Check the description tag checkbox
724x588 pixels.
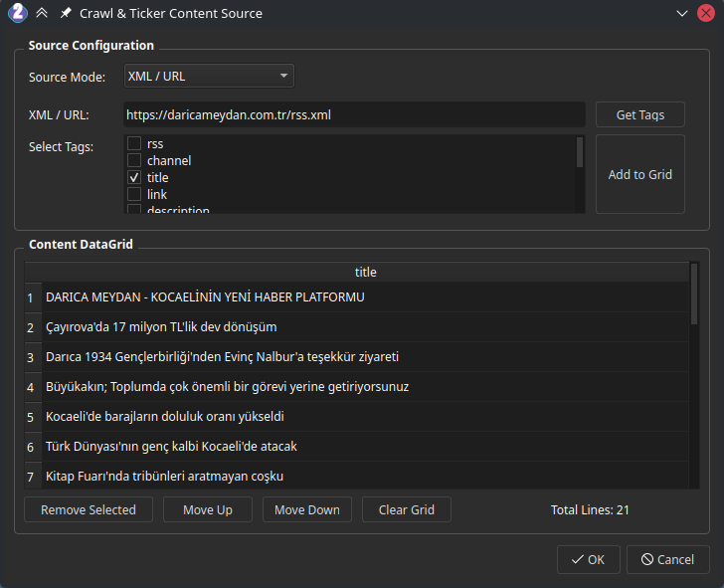pyautogui.click(x=134, y=209)
